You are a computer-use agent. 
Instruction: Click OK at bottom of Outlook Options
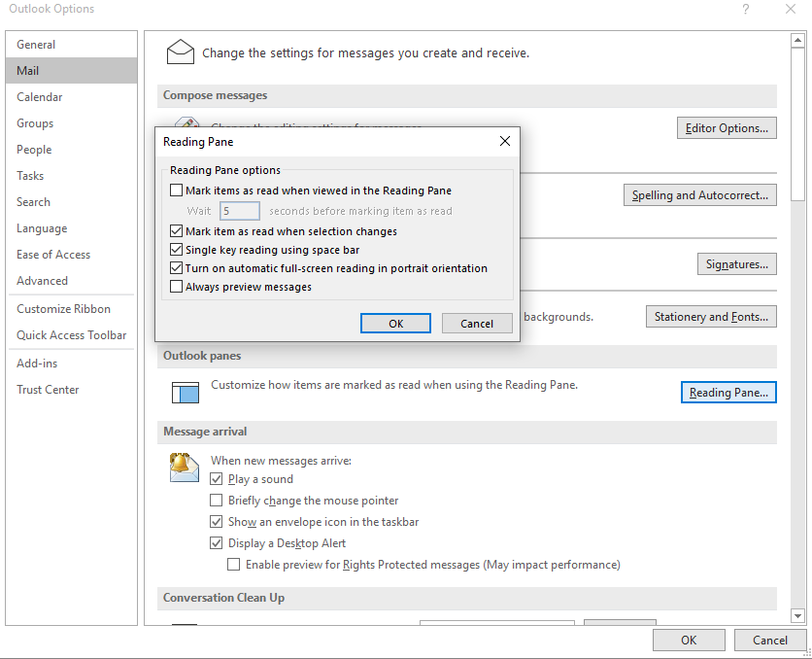pos(689,641)
